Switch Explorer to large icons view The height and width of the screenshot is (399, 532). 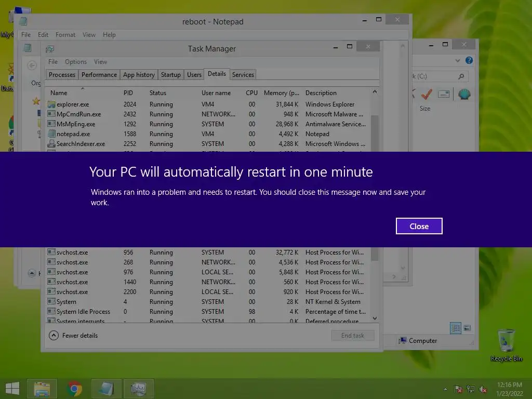click(x=467, y=328)
